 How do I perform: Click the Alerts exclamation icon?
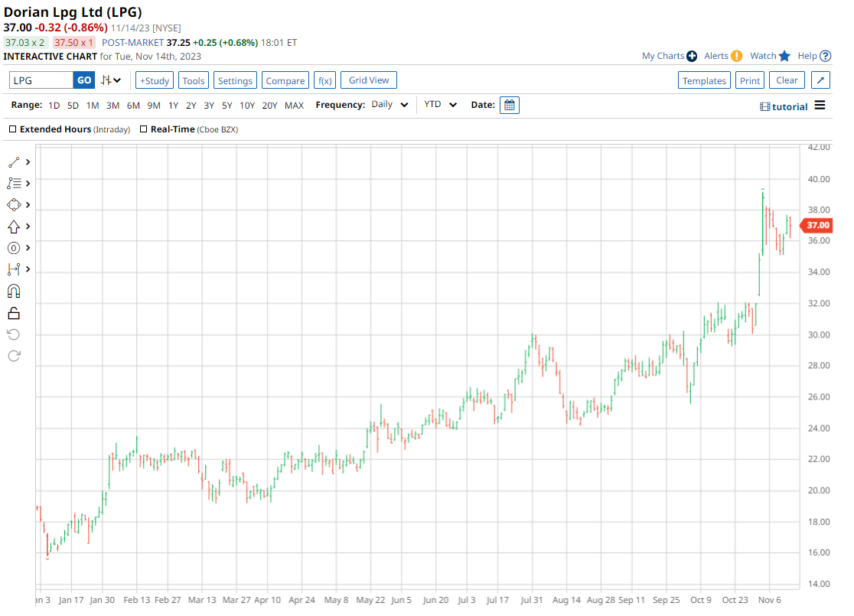click(736, 56)
